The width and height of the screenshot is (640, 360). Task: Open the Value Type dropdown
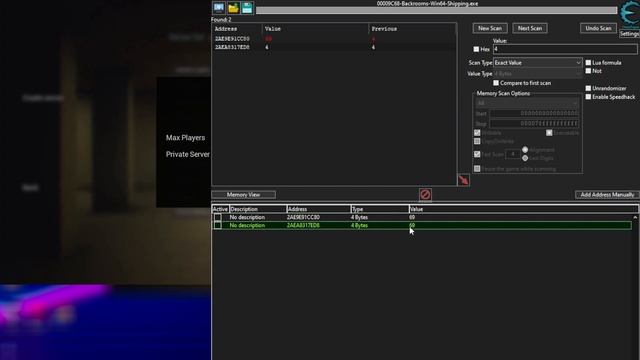coord(538,74)
